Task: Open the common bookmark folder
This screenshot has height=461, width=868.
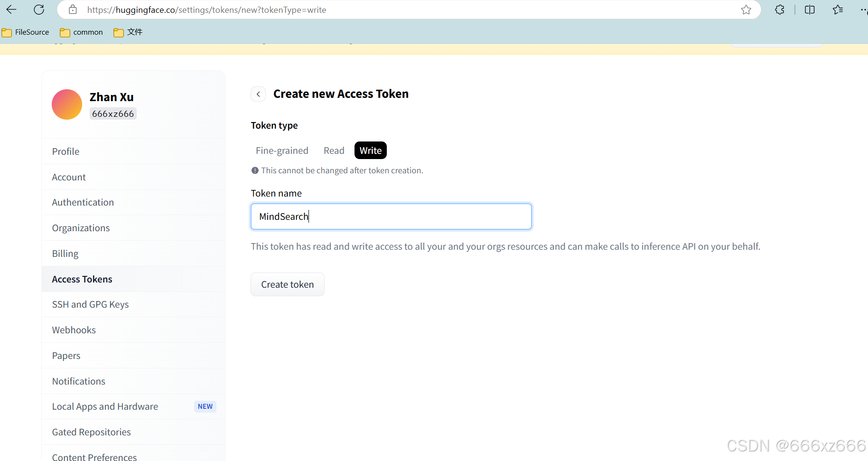Action: coord(82,32)
